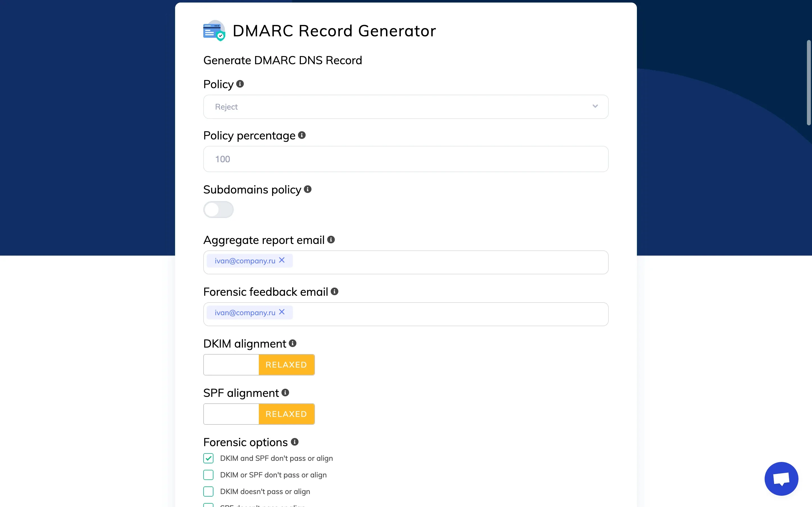Click the Forensic feedback email info icon
The width and height of the screenshot is (812, 507).
click(335, 292)
